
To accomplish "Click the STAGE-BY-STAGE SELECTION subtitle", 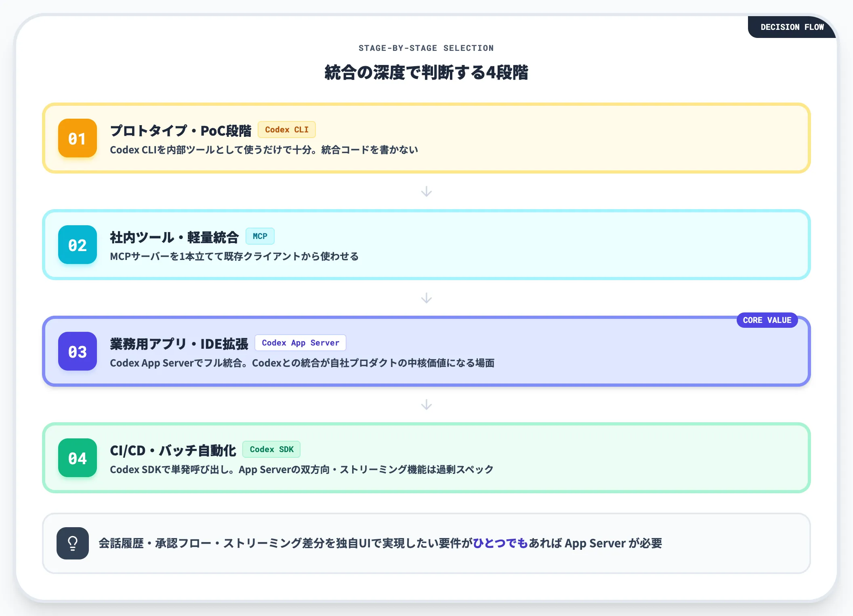I will [x=426, y=48].
